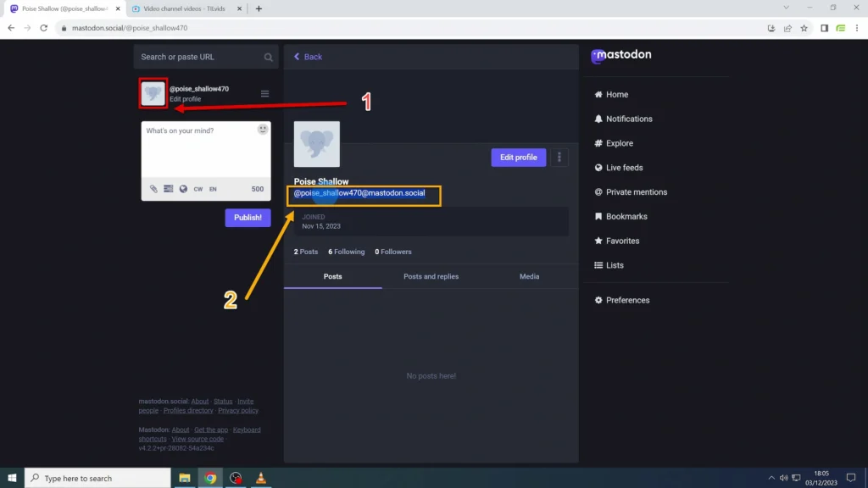The width and height of the screenshot is (868, 488).
Task: Click the 0 Followers count
Action: [x=393, y=252]
